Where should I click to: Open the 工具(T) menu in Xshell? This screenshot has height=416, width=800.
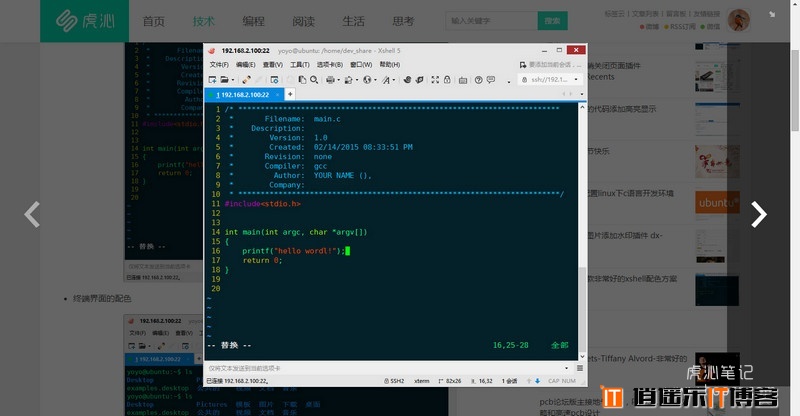(300, 65)
